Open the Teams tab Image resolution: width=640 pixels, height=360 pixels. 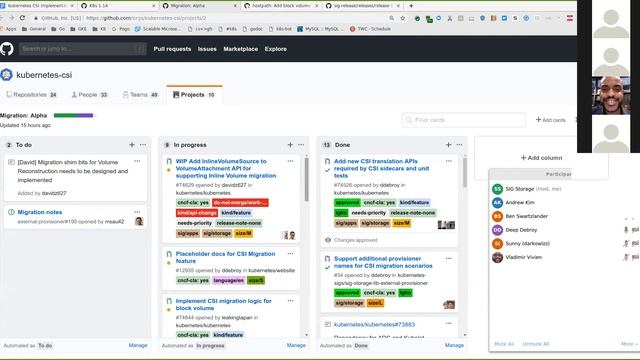[x=140, y=95]
